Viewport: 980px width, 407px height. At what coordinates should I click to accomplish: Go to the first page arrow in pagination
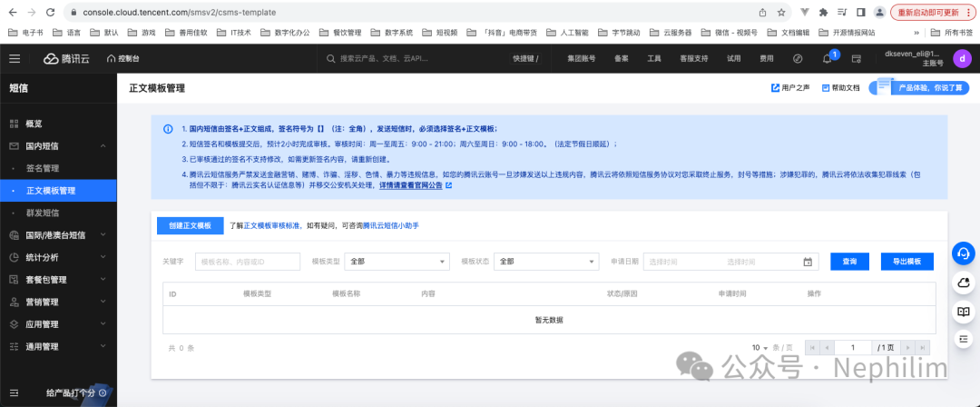tap(812, 348)
